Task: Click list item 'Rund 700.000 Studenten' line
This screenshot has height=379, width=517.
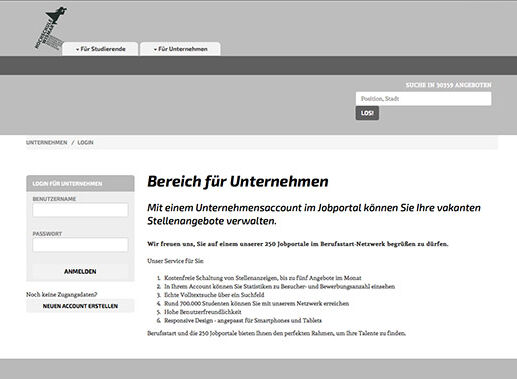Action: [256, 304]
